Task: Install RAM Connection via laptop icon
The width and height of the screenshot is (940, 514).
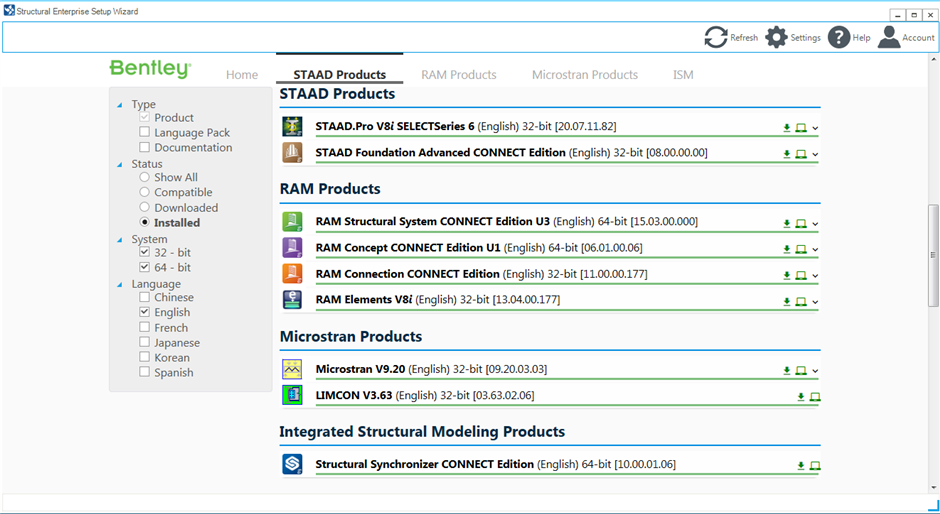Action: pyautogui.click(x=801, y=276)
